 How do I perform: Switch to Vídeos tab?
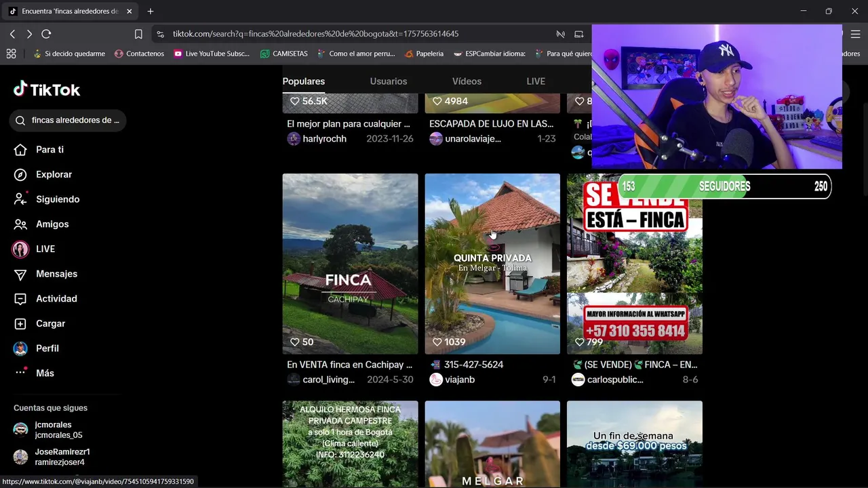pyautogui.click(x=467, y=81)
